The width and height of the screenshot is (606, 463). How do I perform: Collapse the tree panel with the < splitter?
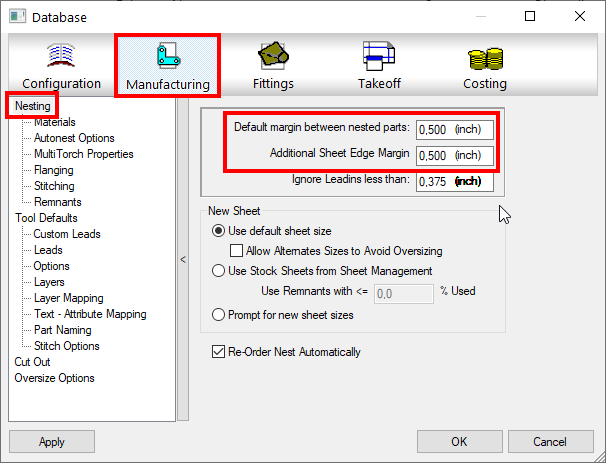(183, 259)
